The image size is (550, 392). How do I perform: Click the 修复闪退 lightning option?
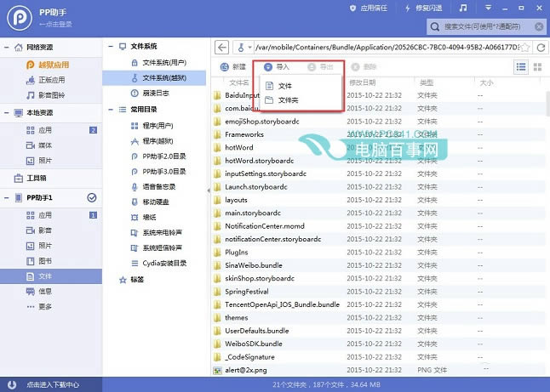click(423, 8)
